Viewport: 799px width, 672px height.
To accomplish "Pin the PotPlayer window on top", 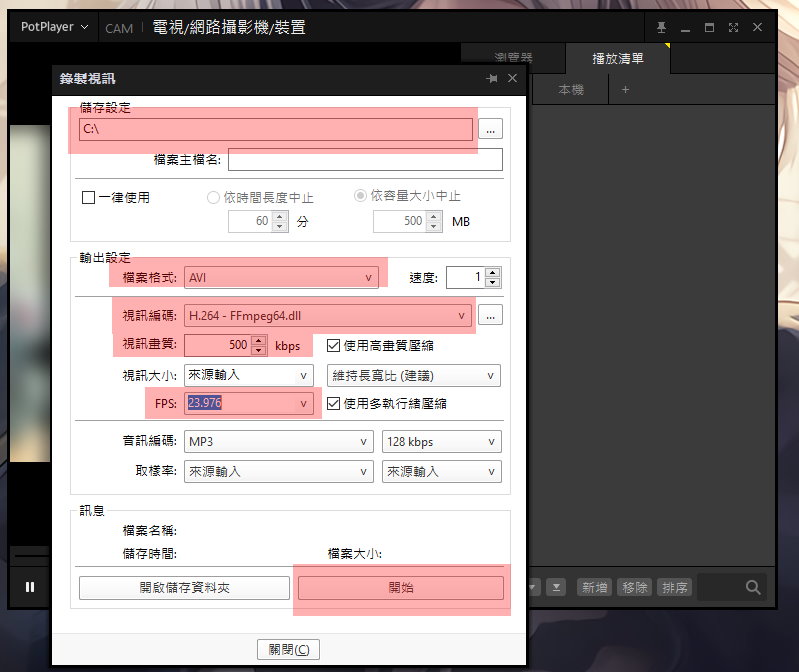I will 661,27.
